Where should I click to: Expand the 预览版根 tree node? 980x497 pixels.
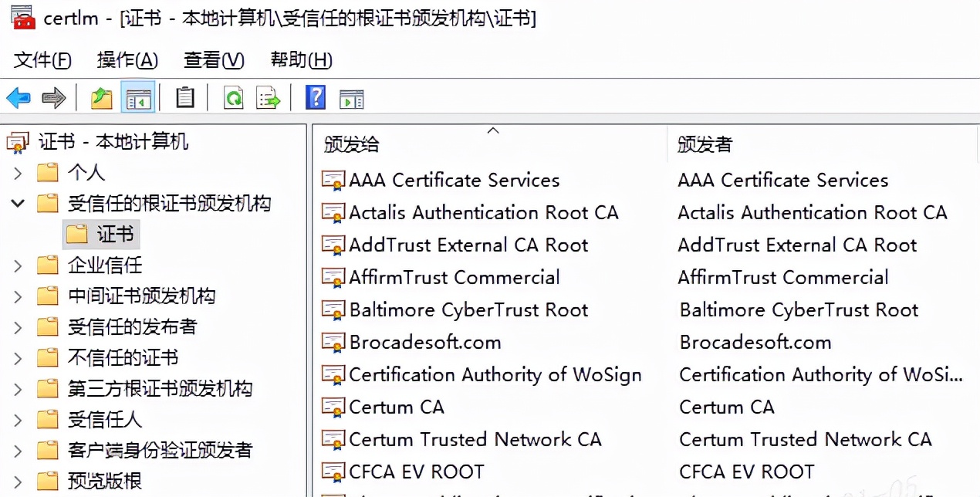tap(18, 482)
